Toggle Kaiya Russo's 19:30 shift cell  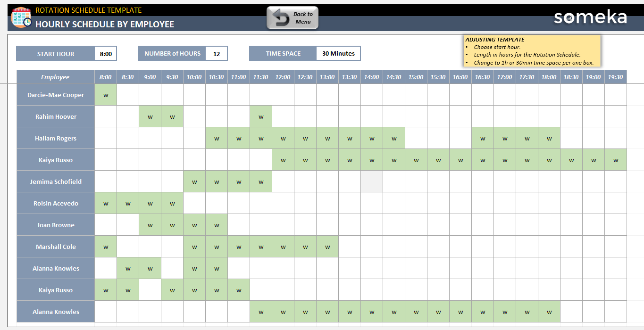coord(615,160)
